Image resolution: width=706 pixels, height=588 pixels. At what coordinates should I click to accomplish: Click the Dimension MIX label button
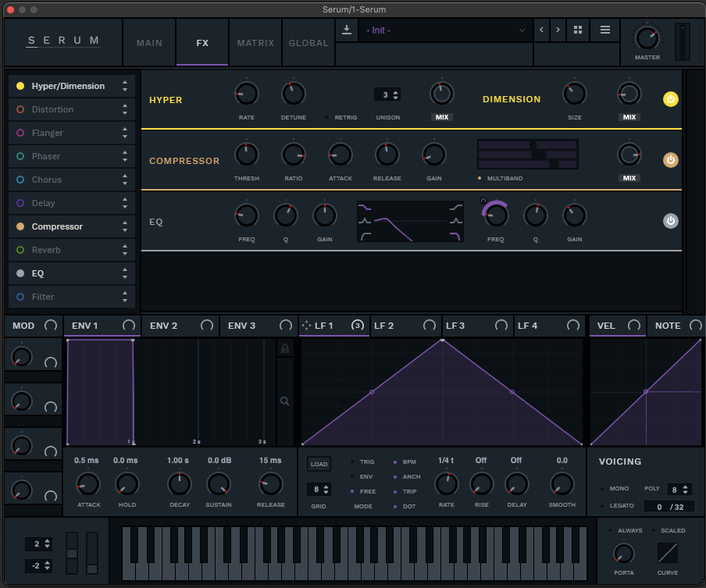point(629,117)
